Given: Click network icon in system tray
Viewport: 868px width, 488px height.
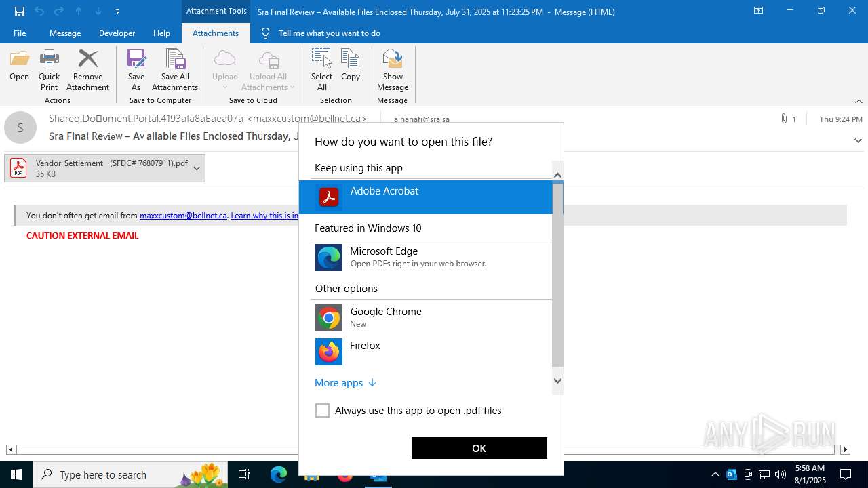Looking at the screenshot, I should tap(764, 474).
